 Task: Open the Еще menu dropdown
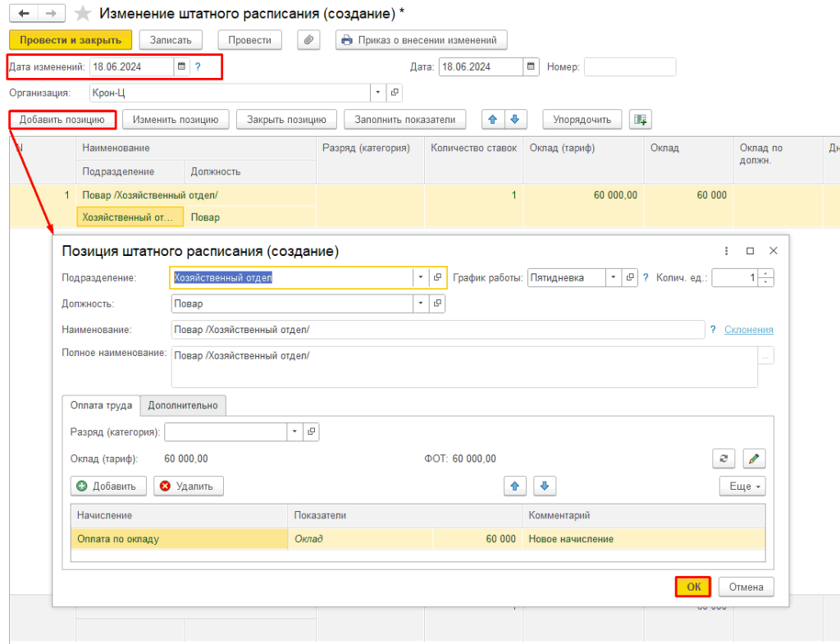point(742,486)
